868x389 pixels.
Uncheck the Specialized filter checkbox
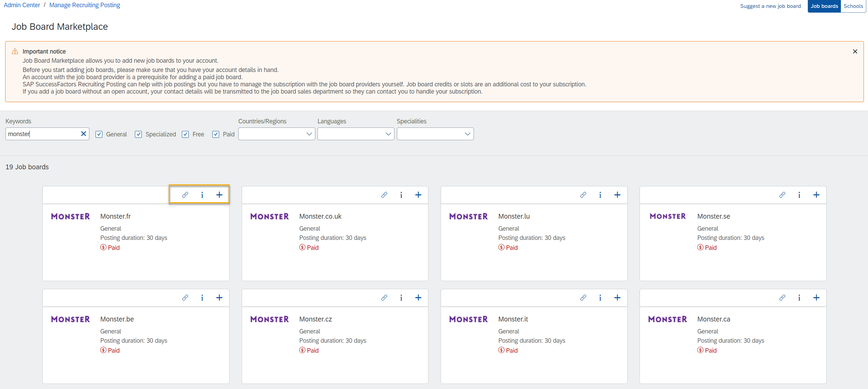click(138, 134)
